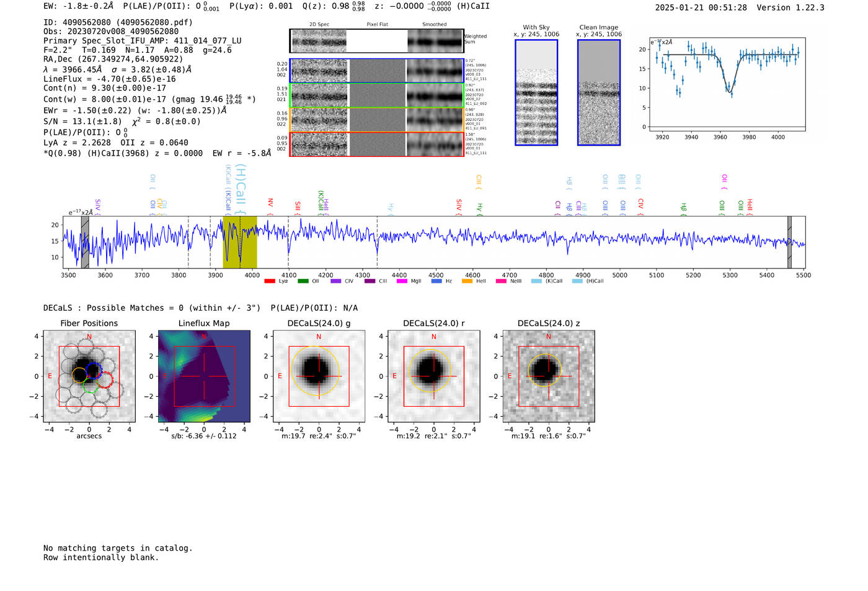The image size is (868, 591).
Task: Click the LineFlux = -4.70(±0.65)e-16 value
Action: tap(110, 79)
